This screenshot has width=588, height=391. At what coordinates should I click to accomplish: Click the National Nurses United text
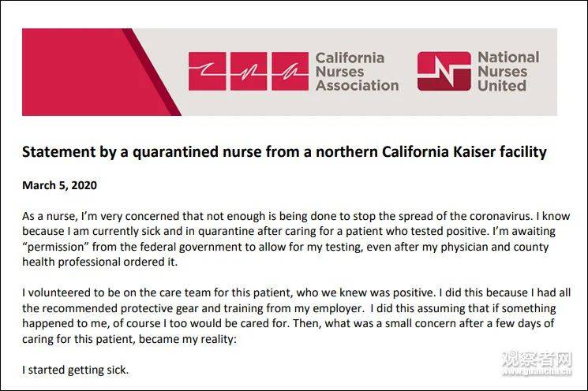coord(508,71)
